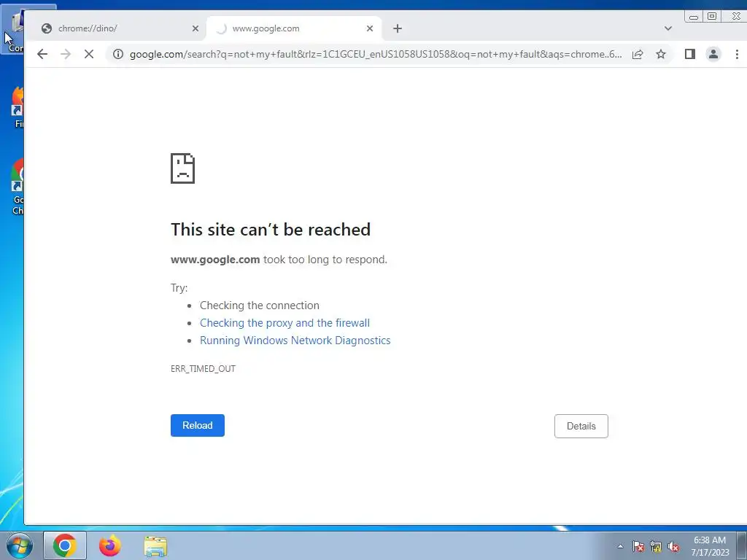This screenshot has height=560, width=747.
Task: Minimize the Chrome window
Action: pyautogui.click(x=694, y=17)
